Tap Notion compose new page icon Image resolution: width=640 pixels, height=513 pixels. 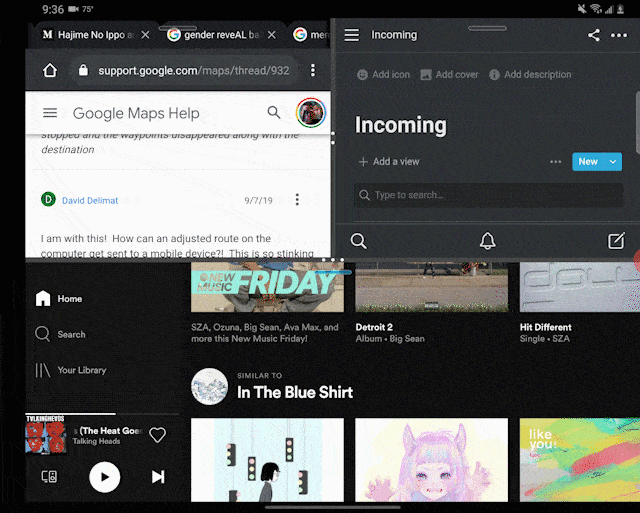point(616,240)
